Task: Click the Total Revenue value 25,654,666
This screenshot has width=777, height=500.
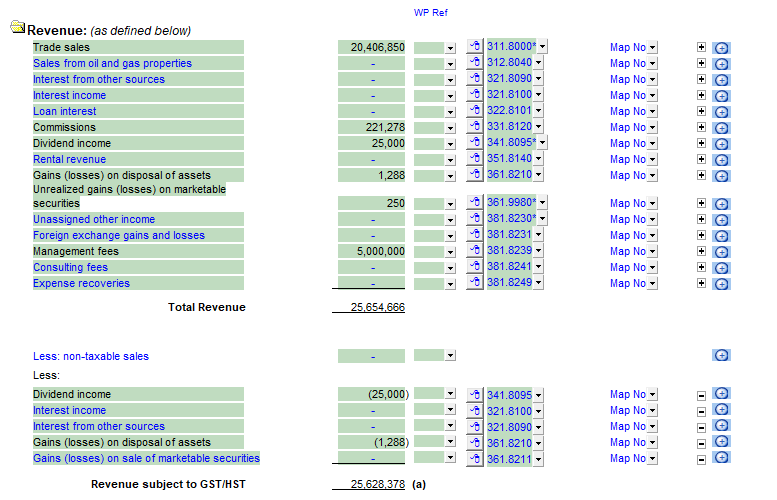Action: 378,307
